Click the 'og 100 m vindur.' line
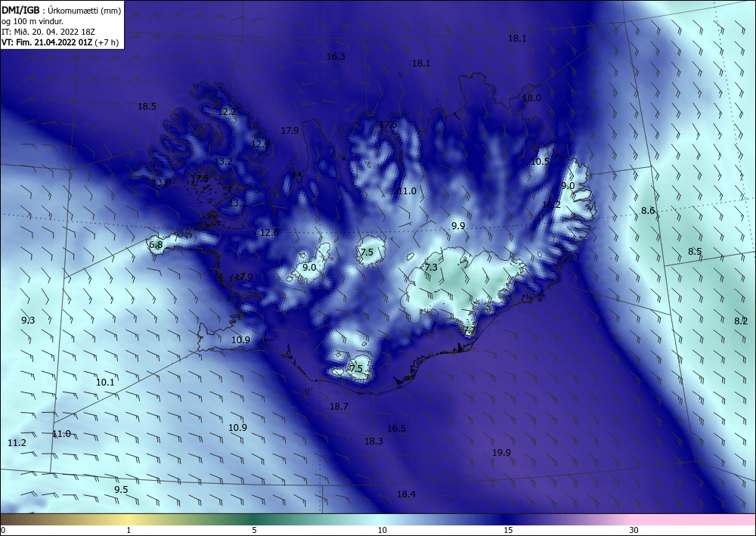The height and width of the screenshot is (536, 756). [x=33, y=21]
